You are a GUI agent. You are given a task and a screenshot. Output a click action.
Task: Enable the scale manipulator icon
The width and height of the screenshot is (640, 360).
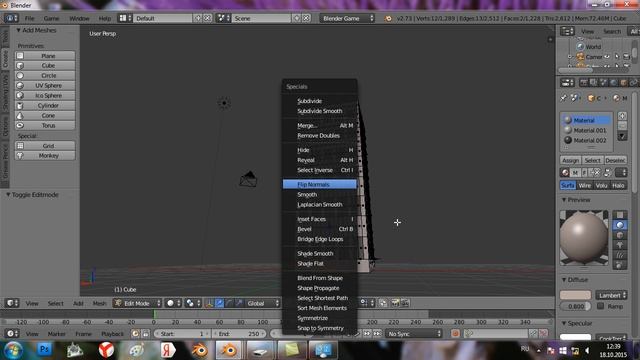tap(239, 303)
